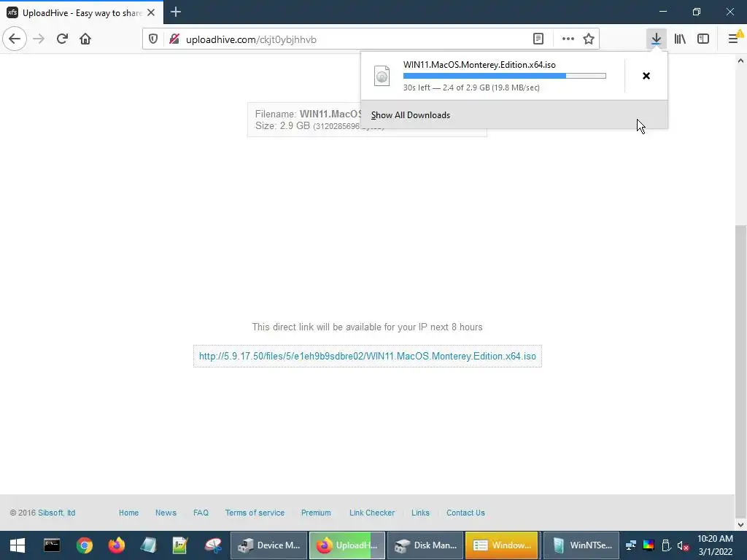Launch Chrome from taskbar

pos(85,545)
